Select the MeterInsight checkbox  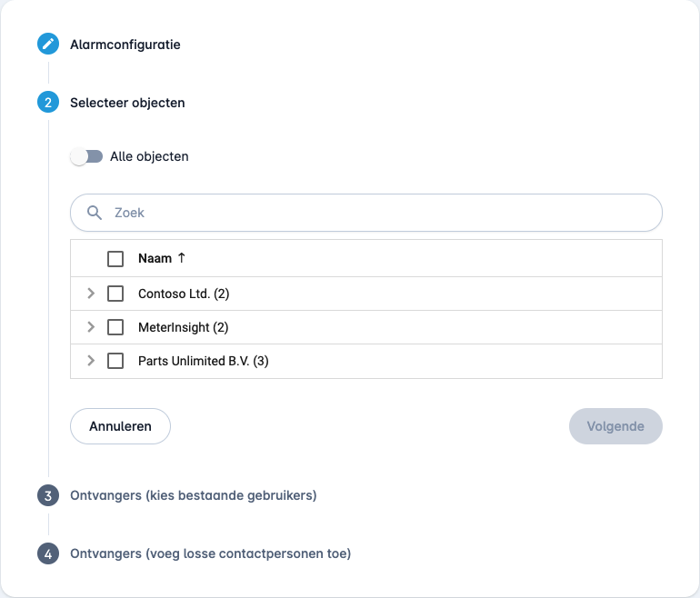115,327
